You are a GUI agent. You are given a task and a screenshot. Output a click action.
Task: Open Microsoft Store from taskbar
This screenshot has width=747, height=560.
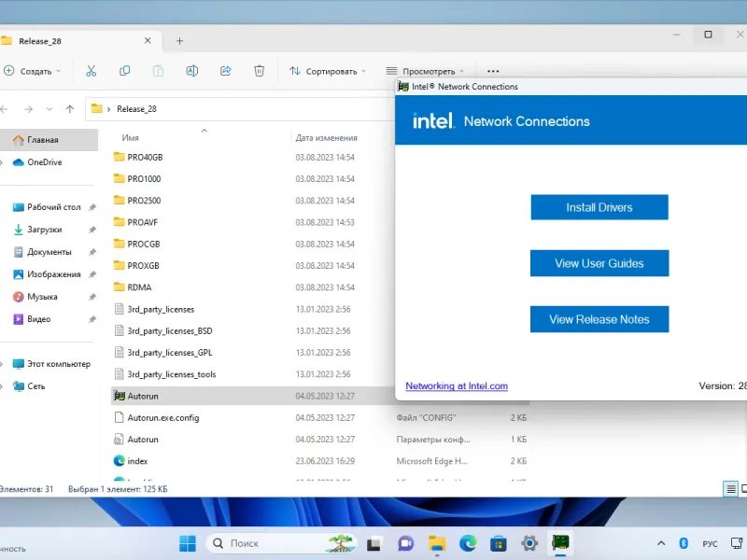pos(499,543)
